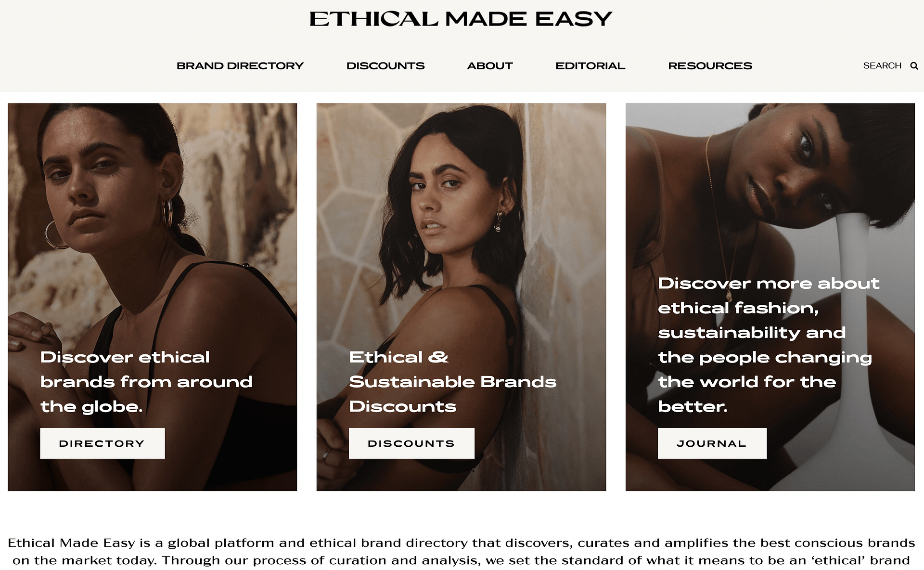Click 'Discover more about ethical fashion' heading
This screenshot has height=570, width=924.
[769, 345]
